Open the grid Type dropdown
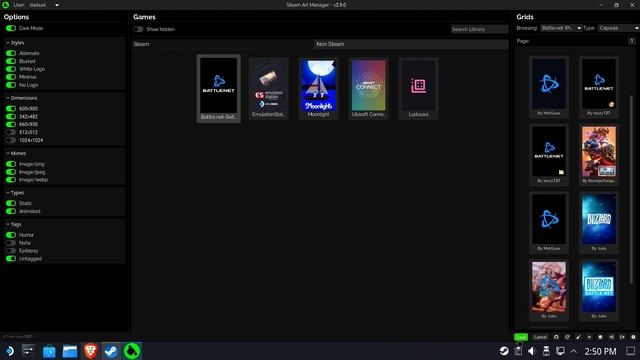The width and height of the screenshot is (640, 360). pyautogui.click(x=619, y=28)
